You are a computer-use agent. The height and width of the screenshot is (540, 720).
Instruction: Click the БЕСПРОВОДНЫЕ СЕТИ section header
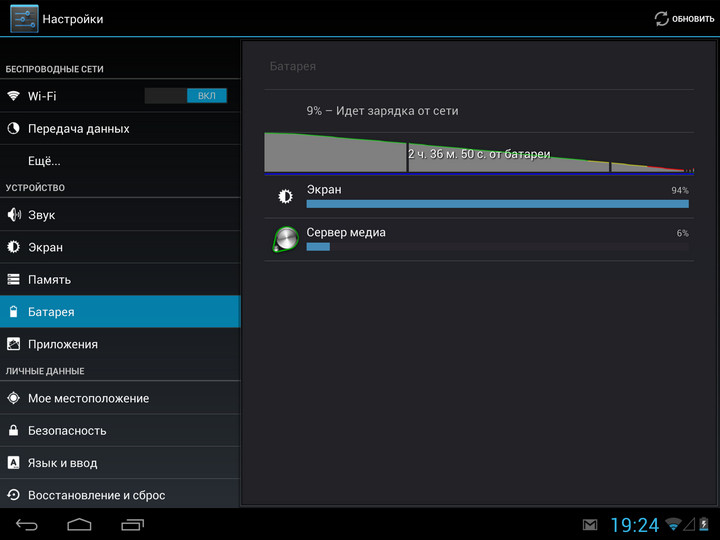tap(54, 69)
